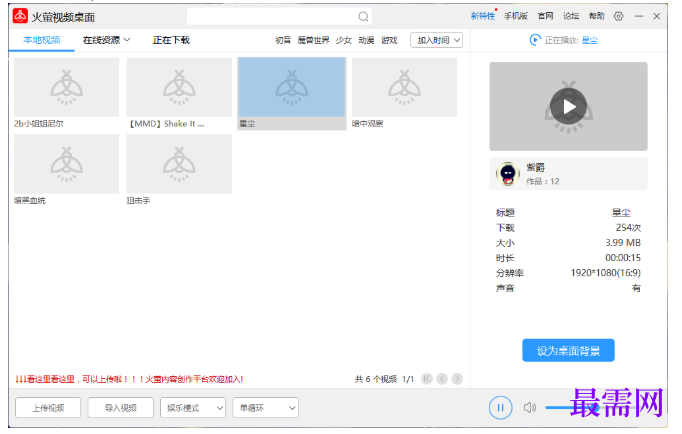The height and width of the screenshot is (434, 682).
Task: Open the 娱乐模式 mode dropdown
Action: pyautogui.click(x=193, y=408)
